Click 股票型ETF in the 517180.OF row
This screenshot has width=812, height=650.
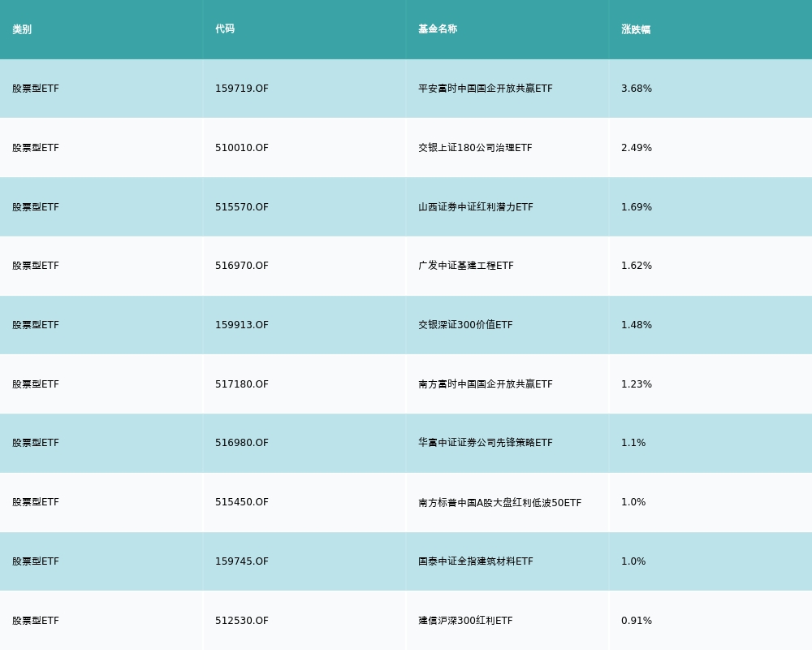click(36, 384)
